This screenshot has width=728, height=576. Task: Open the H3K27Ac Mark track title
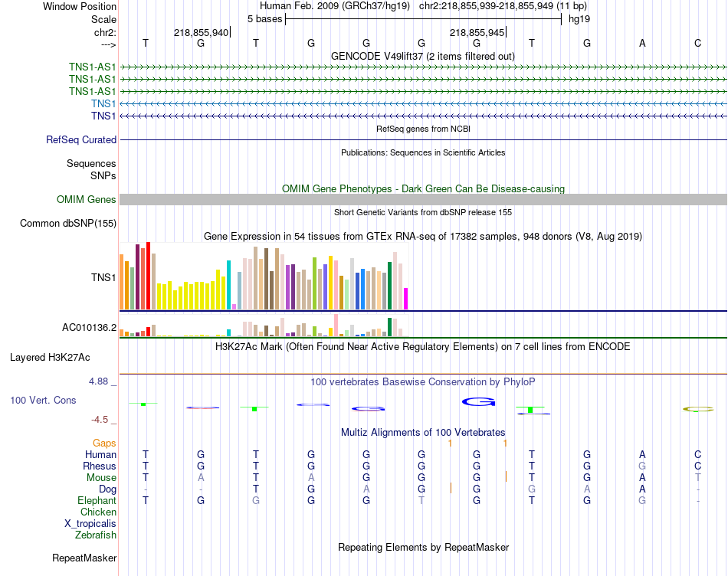click(x=423, y=347)
